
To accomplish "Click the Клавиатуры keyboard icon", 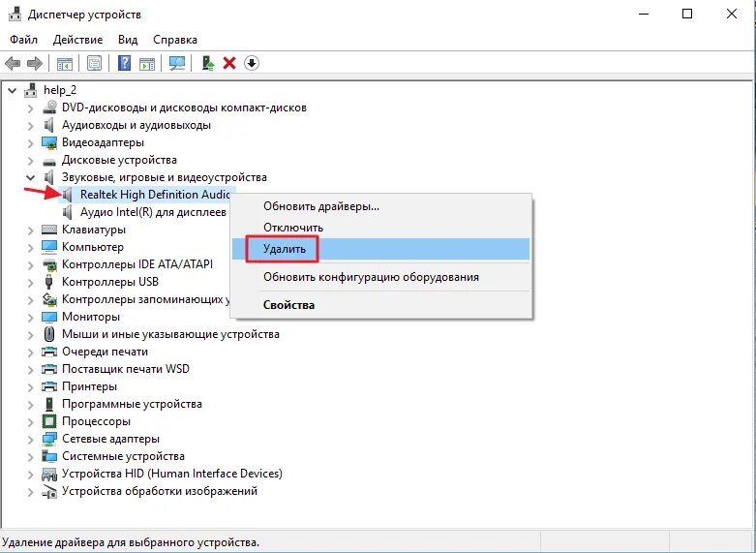I will 49,230.
